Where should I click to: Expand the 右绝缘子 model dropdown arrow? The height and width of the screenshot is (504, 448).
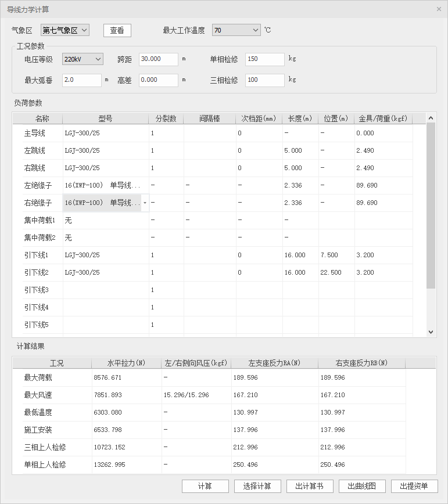[x=145, y=203]
